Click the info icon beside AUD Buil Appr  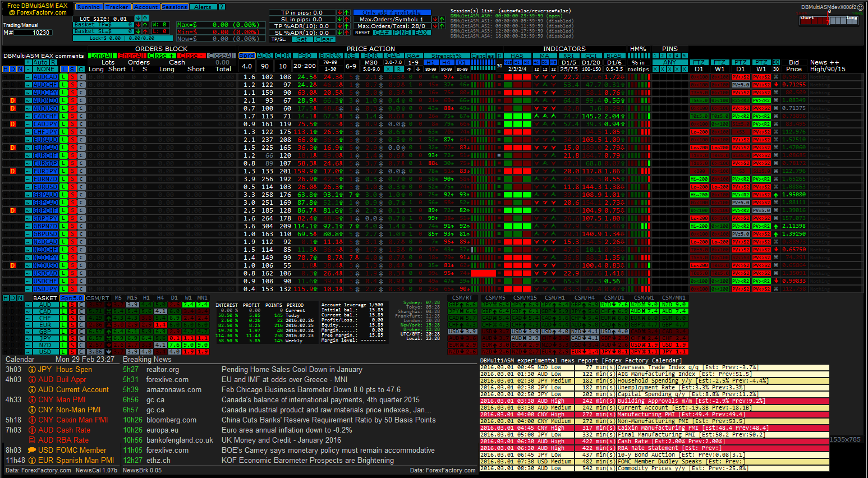(32, 380)
